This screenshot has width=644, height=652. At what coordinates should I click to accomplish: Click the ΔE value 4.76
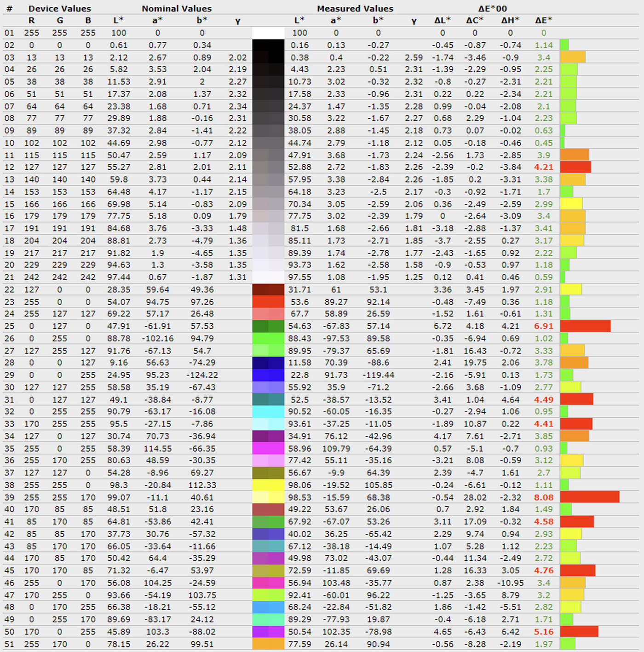544,571
